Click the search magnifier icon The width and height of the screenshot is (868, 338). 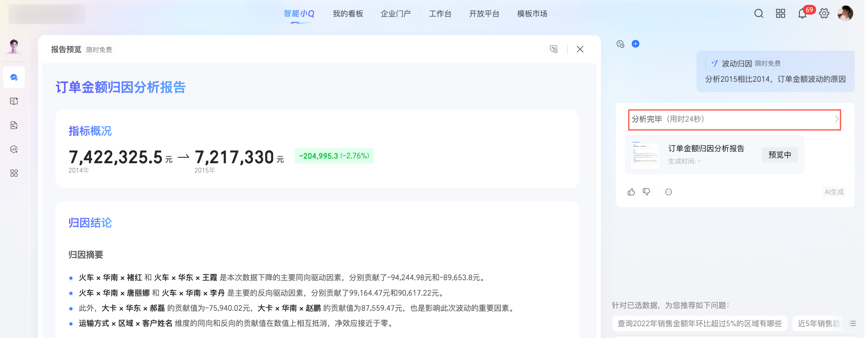click(759, 13)
